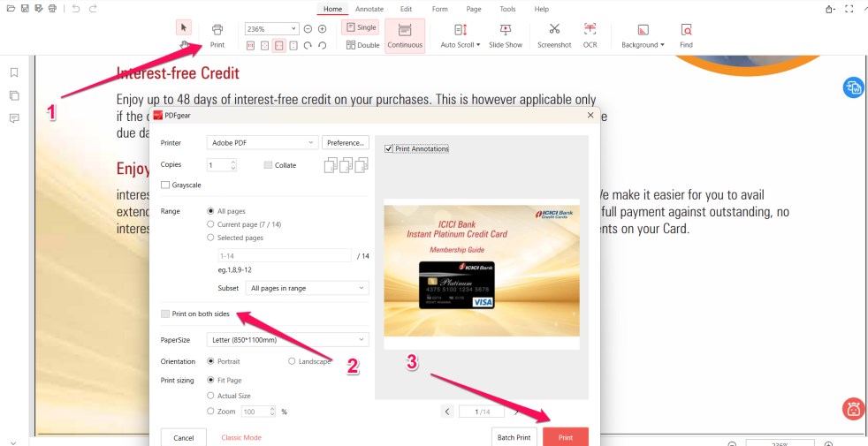The width and height of the screenshot is (868, 446).
Task: Undo the last action
Action: click(76, 9)
